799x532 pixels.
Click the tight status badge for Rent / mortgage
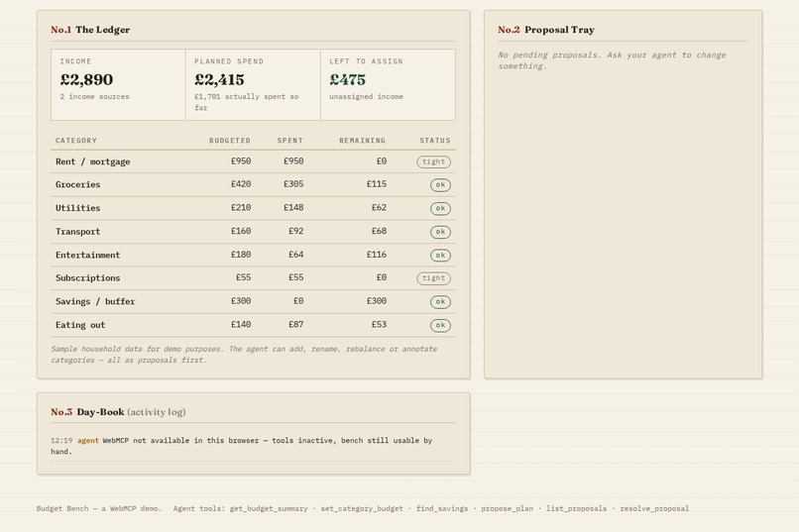point(433,161)
